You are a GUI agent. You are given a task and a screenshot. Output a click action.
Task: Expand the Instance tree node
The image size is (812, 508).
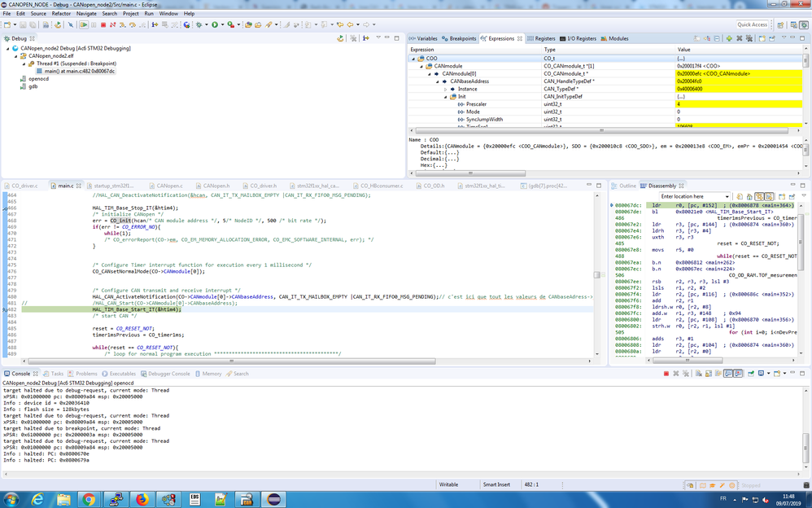pyautogui.click(x=445, y=90)
